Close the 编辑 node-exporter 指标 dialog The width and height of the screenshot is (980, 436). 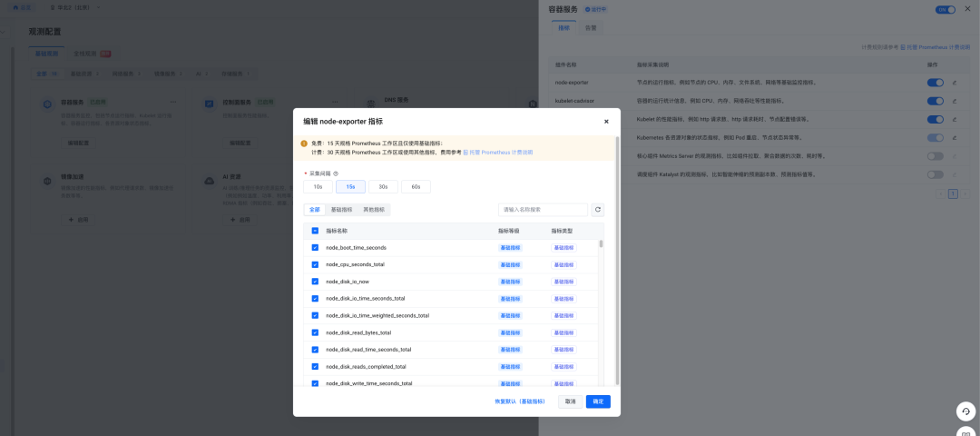605,122
